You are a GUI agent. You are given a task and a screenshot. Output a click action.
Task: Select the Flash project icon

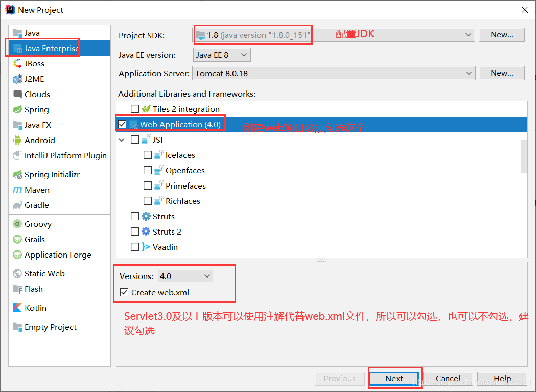tap(17, 289)
